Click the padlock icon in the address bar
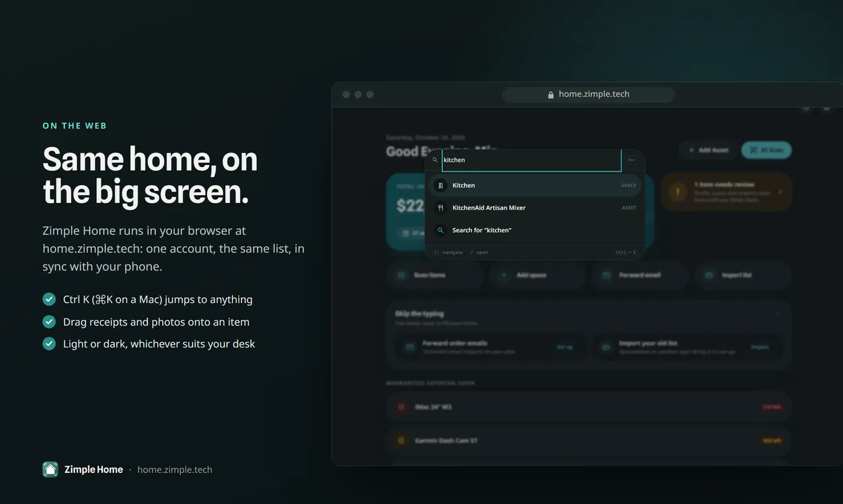843x504 pixels. (551, 95)
